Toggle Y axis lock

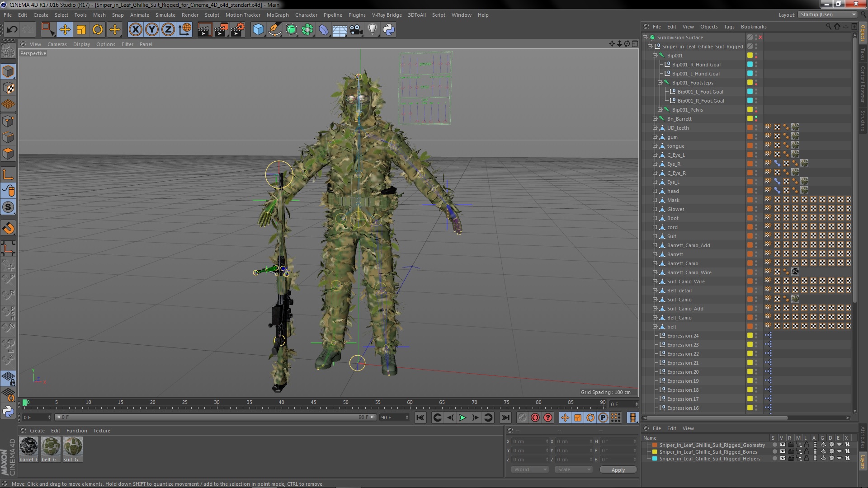click(x=152, y=30)
